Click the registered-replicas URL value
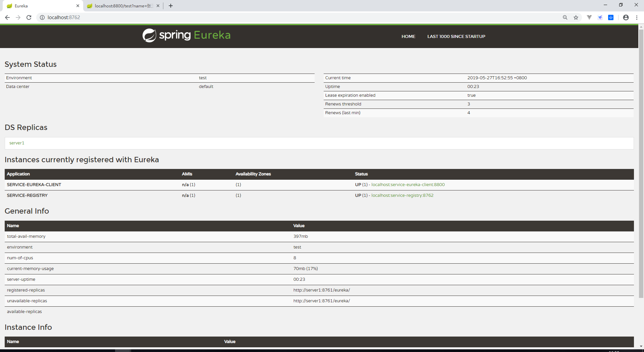Screen dimensions: 644x352 click(322, 290)
